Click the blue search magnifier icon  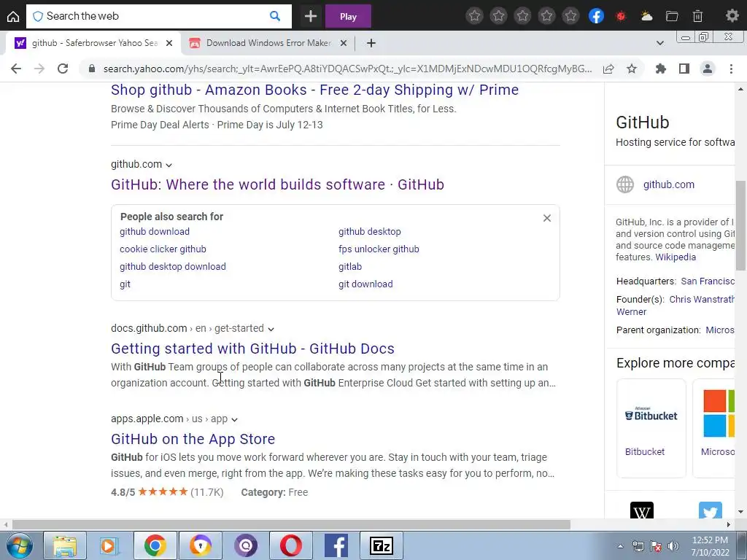tap(275, 16)
